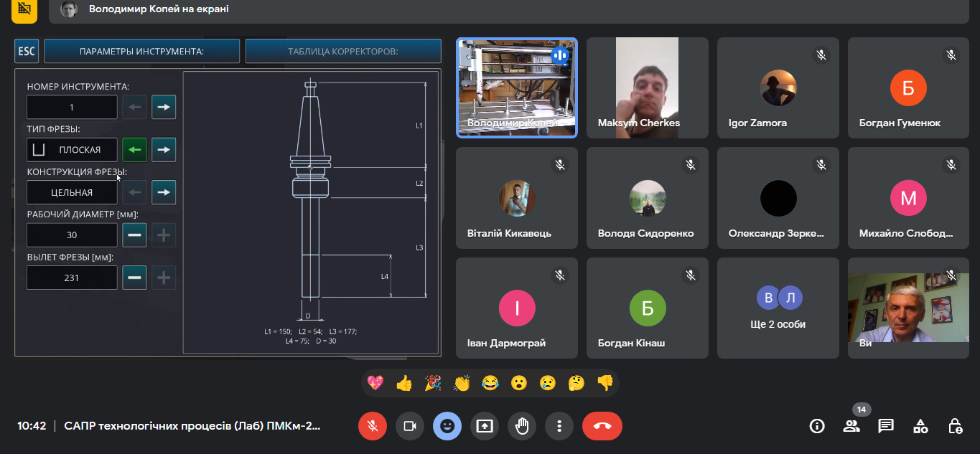Open host controls lock icon

[955, 426]
